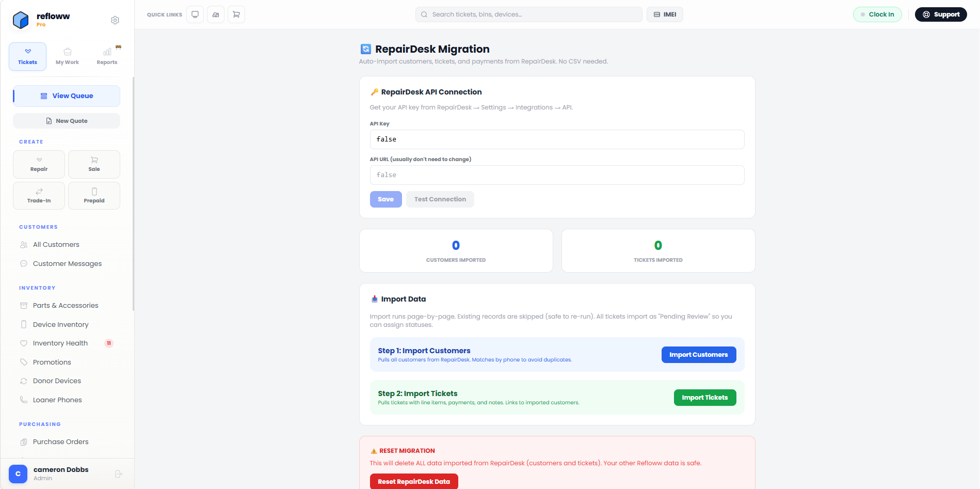Viewport: 980px width, 489px height.
Task: Create a New Quote
Action: pyautogui.click(x=67, y=121)
